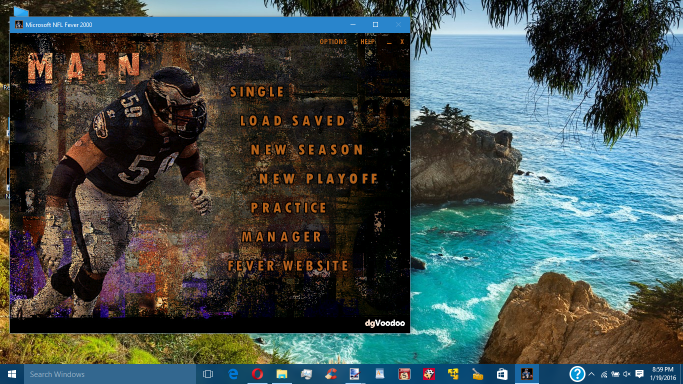Open Action Center notifications
683x384 pixels.
point(639,374)
